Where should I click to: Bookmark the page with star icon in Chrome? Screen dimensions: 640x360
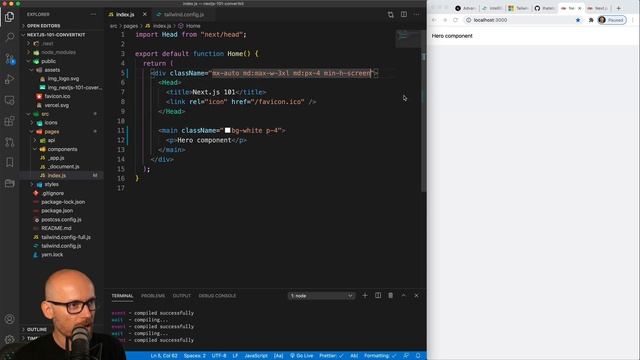pyautogui.click(x=578, y=20)
